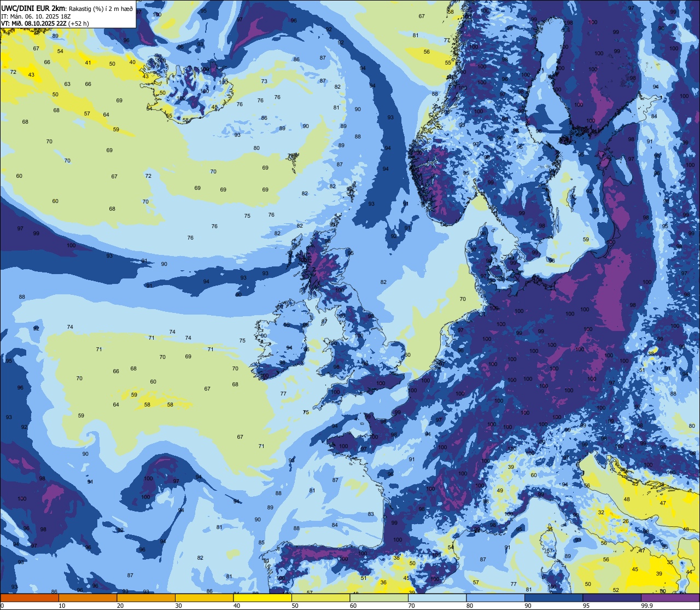700x610 pixels.
Task: Click the humidity value '83' in the Bay of Biscay
Action: [371, 514]
